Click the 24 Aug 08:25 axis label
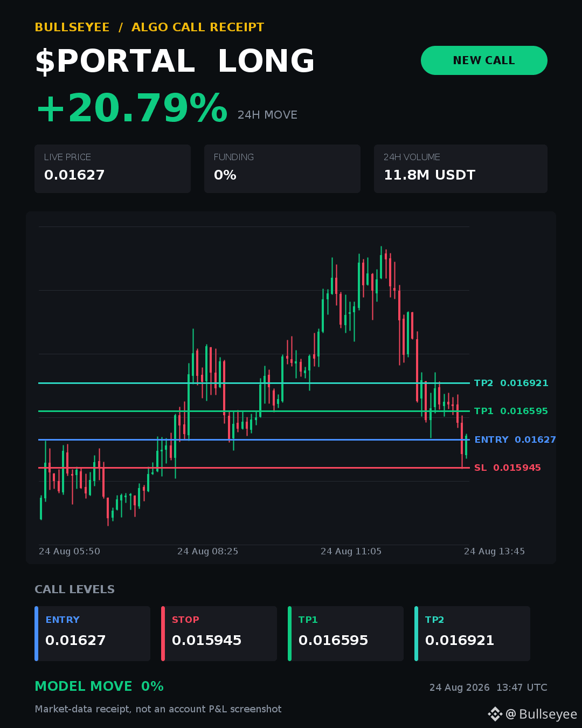The height and width of the screenshot is (728, 582). tap(207, 551)
